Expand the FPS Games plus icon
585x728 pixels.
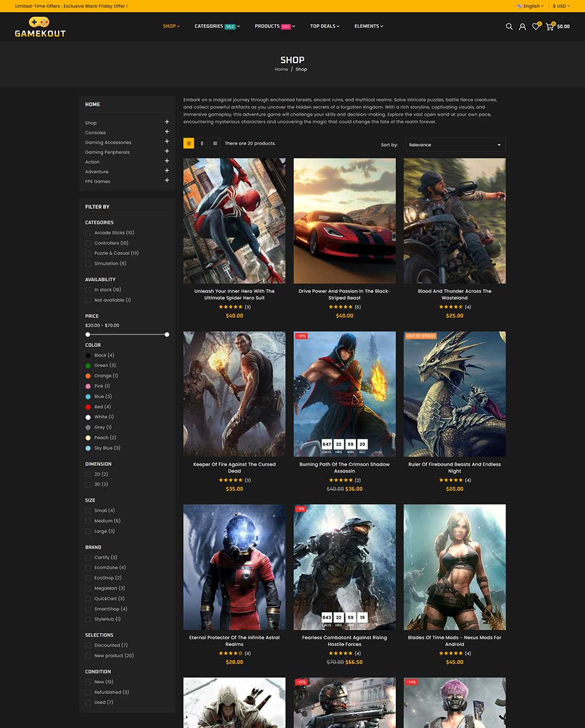pyautogui.click(x=167, y=180)
